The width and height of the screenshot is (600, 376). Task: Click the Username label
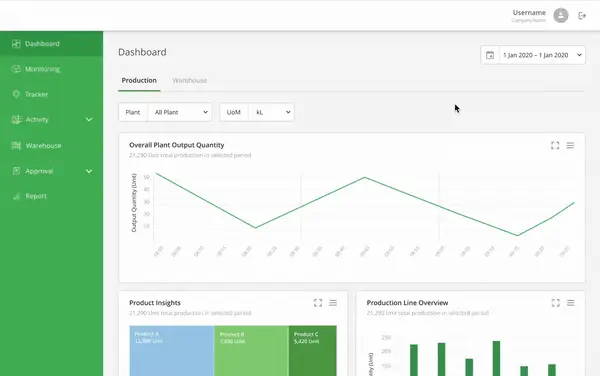coord(529,13)
